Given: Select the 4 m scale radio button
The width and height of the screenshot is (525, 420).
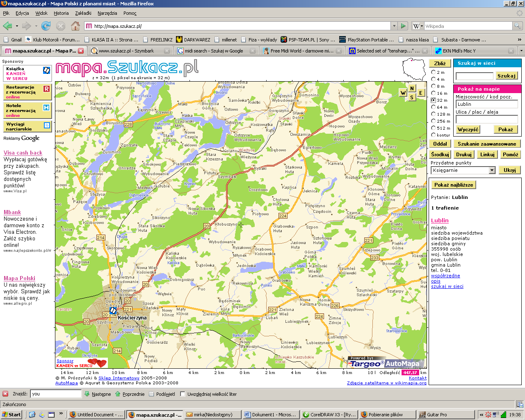Looking at the screenshot, I should pos(433,79).
